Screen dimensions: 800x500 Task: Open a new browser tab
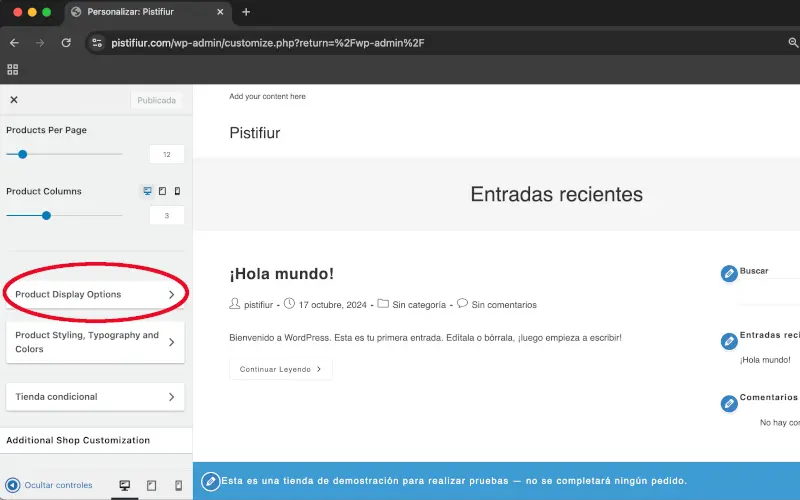pyautogui.click(x=246, y=12)
